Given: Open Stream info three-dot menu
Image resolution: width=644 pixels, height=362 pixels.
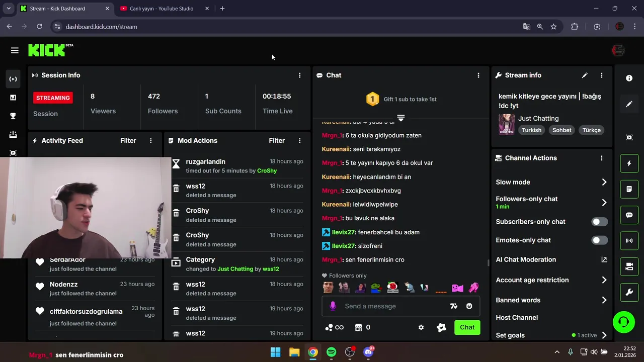Looking at the screenshot, I should point(601,75).
